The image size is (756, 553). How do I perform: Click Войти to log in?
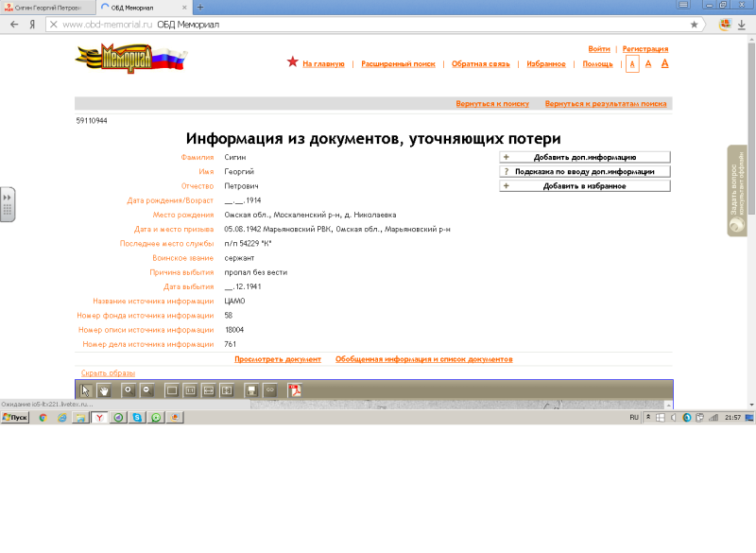pyautogui.click(x=599, y=49)
